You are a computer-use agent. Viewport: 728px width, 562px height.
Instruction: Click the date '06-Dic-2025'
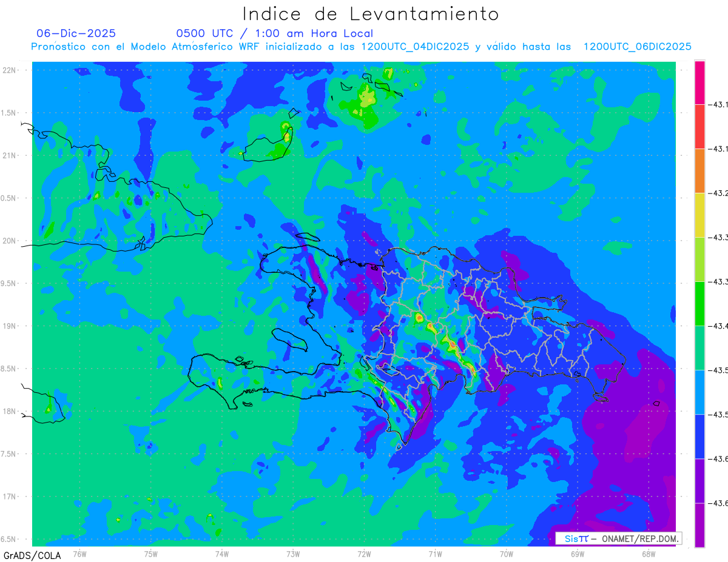point(76,33)
